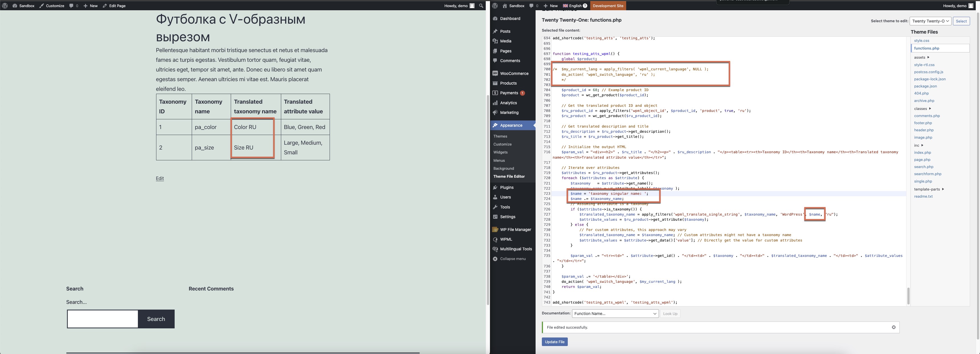Open Sandbox home link in right window admin bar
Viewport: 980px width, 354px height.
point(513,6)
